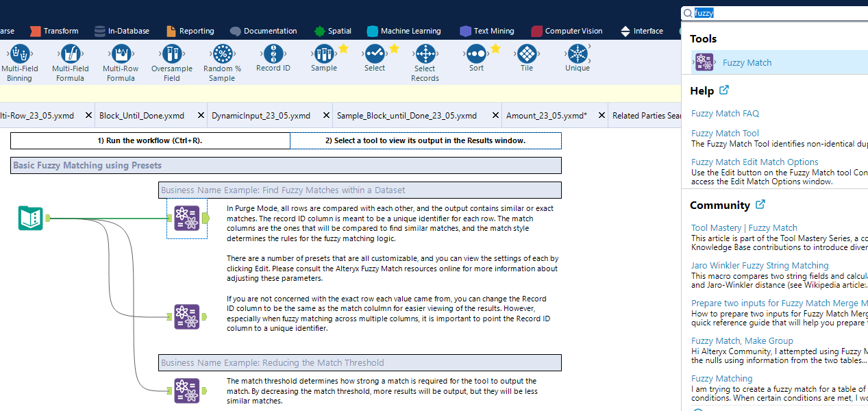Select the Sample tool
The image size is (868, 411).
pyautogui.click(x=323, y=55)
